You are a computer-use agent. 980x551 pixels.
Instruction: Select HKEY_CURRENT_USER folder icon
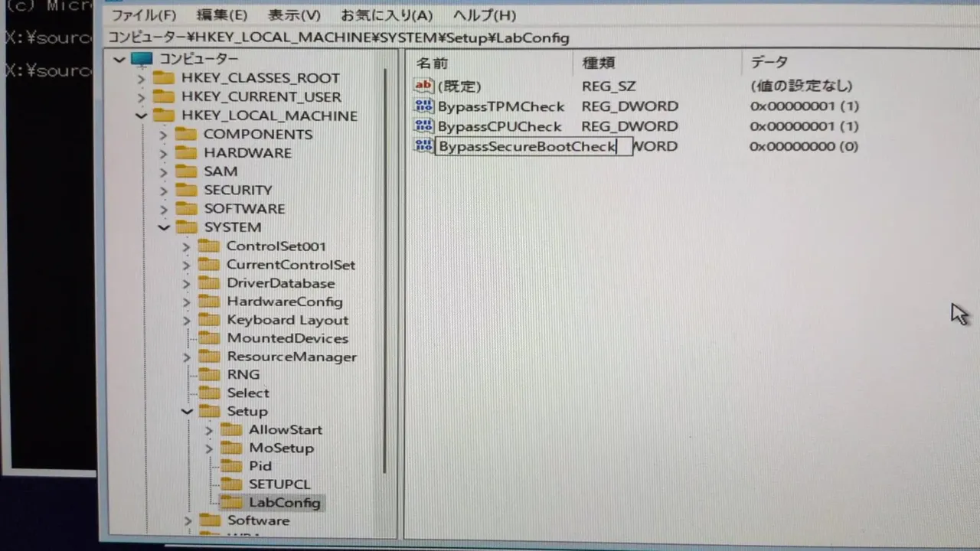click(x=163, y=96)
